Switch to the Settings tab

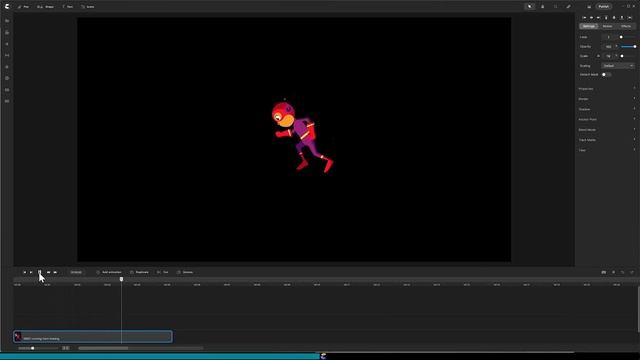pyautogui.click(x=589, y=26)
